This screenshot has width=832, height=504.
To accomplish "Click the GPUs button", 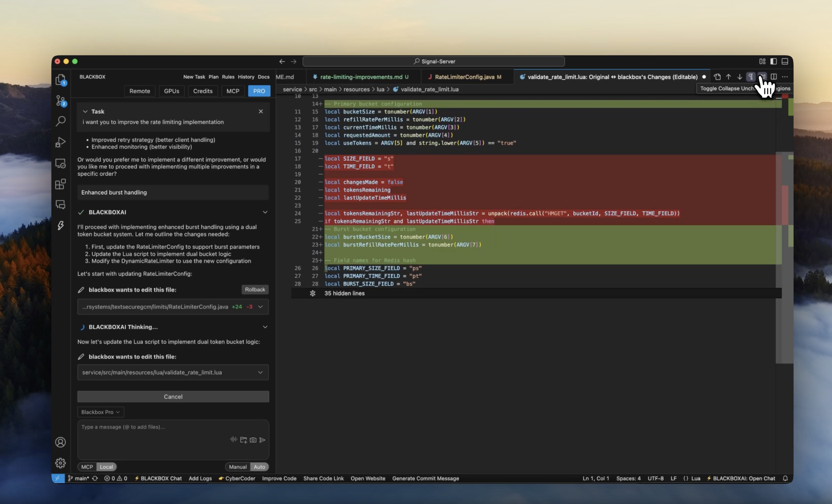I will point(172,91).
